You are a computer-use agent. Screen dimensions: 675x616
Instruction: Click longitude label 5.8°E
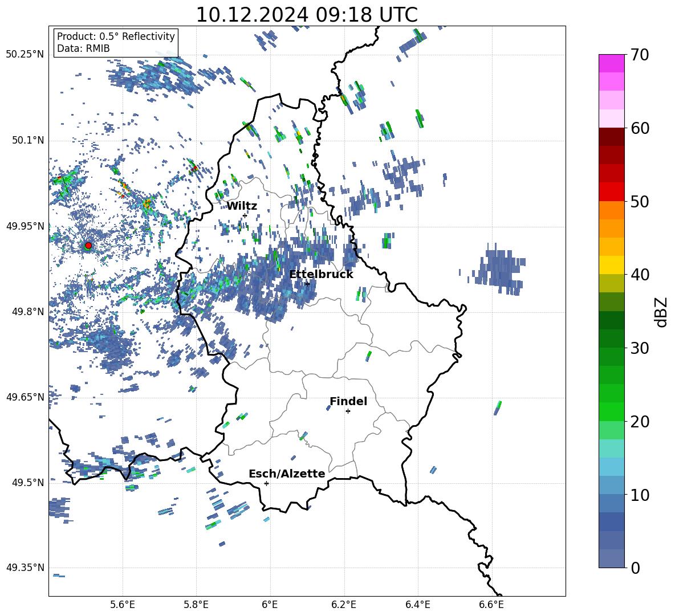click(x=196, y=605)
